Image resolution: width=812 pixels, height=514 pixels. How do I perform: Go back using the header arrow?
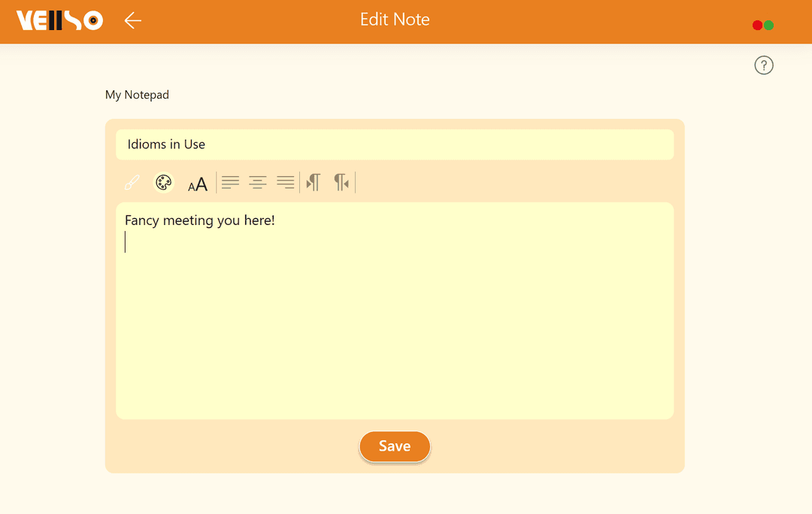click(133, 20)
